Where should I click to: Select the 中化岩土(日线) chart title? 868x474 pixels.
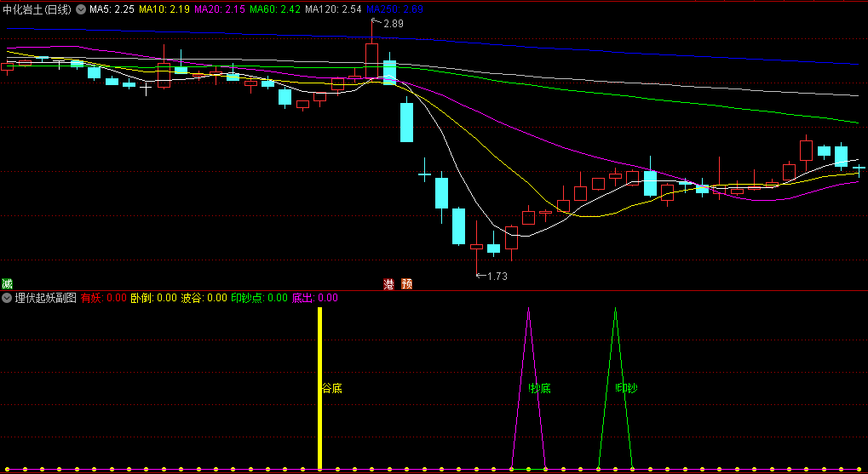point(37,9)
